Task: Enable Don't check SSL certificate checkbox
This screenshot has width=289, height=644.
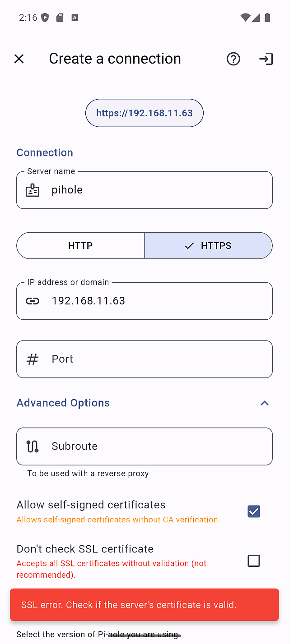Action: point(254,561)
